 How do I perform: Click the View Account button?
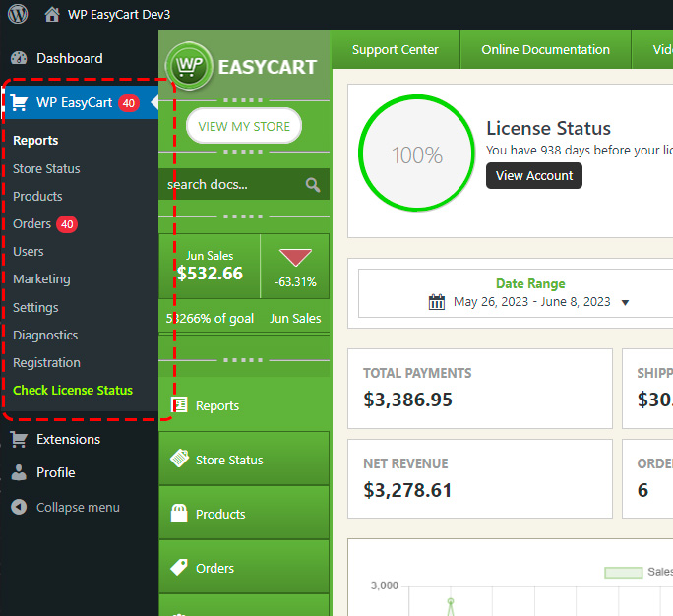click(x=533, y=176)
